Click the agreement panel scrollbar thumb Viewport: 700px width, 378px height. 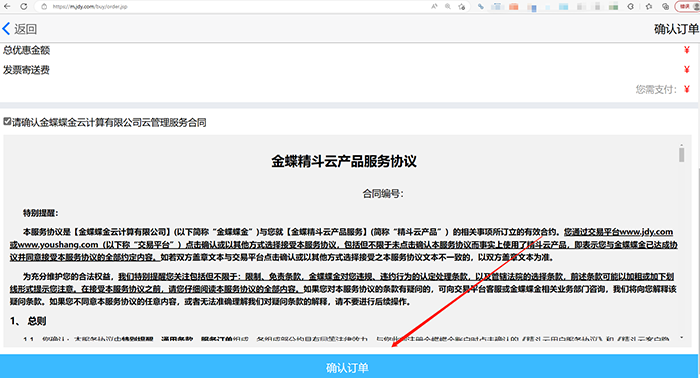tap(681, 154)
